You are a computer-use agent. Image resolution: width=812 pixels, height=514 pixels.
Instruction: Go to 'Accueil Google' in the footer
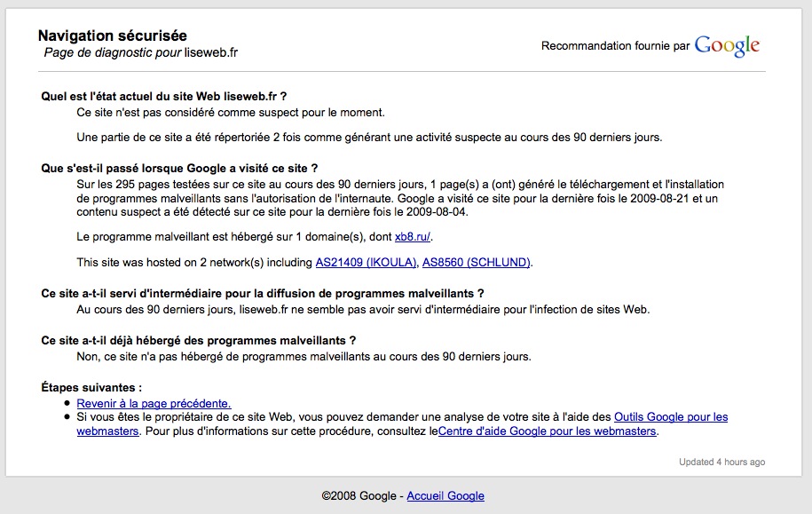(445, 495)
